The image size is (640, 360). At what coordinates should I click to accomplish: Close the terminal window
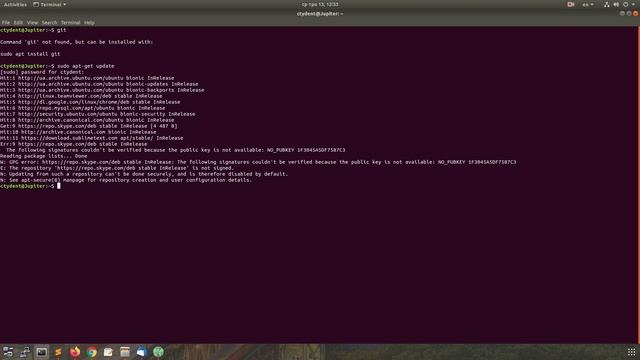pyautogui.click(x=636, y=13)
